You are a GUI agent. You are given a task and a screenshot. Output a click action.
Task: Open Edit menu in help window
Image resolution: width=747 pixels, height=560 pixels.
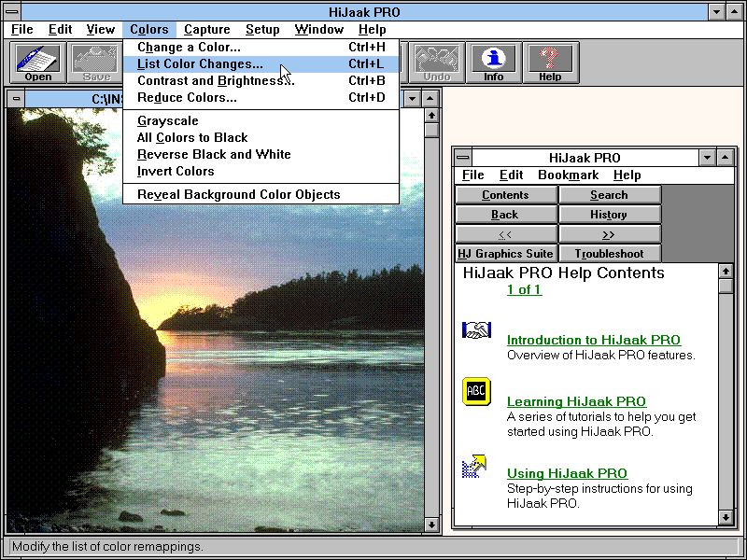tap(511, 175)
